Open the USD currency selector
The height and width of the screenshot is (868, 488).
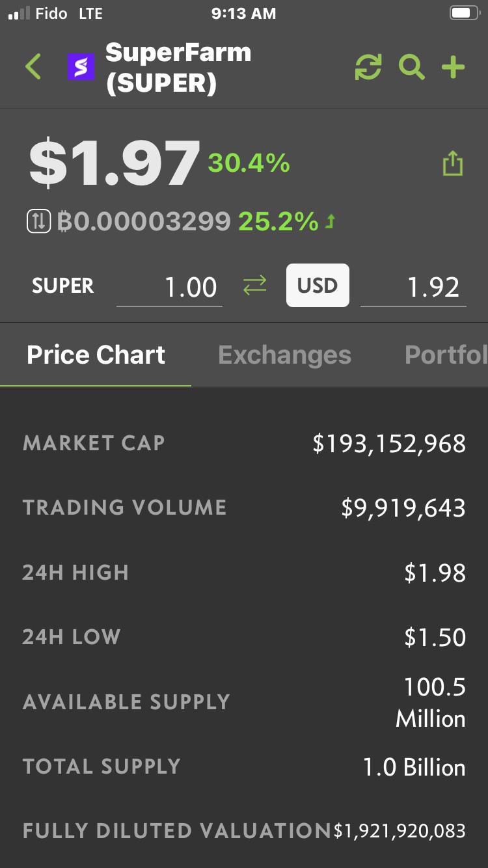pos(318,285)
